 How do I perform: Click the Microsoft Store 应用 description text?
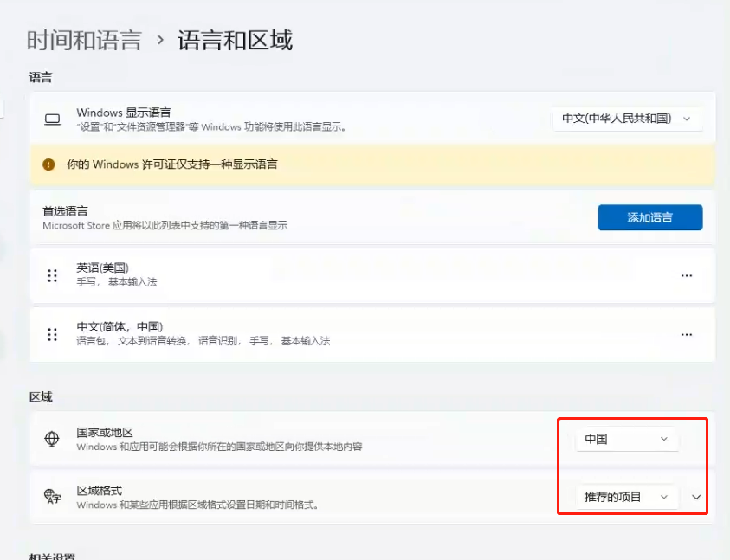coord(165,225)
